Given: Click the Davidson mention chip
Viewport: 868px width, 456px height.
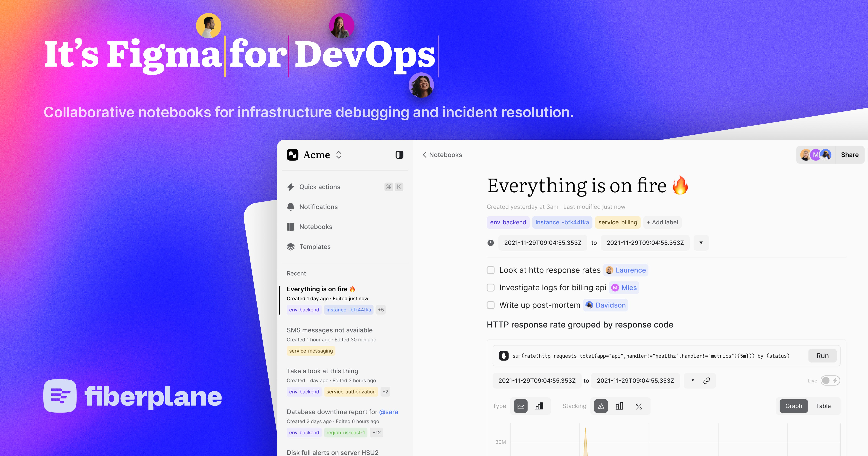Looking at the screenshot, I should click(x=605, y=305).
